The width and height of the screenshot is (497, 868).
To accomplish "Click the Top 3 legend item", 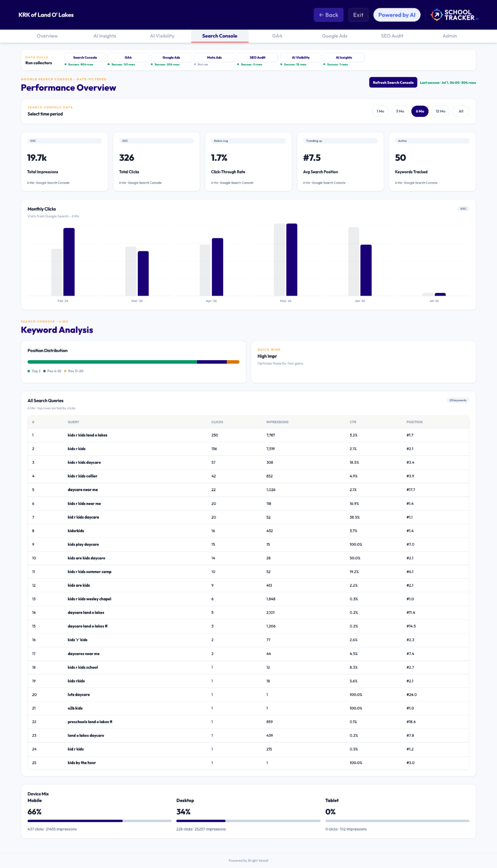I will [34, 371].
